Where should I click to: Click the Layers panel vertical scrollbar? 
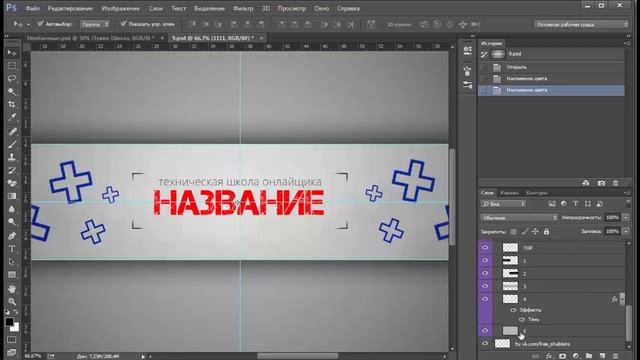629,322
